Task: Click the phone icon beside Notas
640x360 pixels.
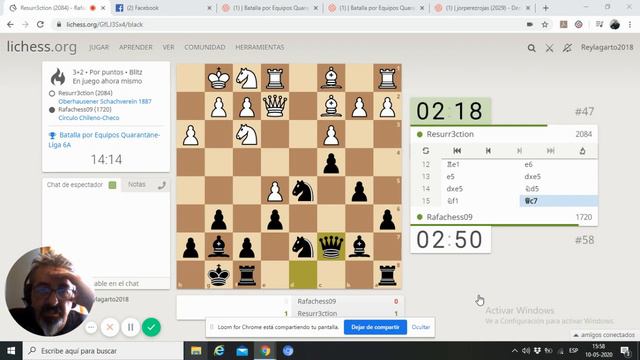Action: (162, 185)
